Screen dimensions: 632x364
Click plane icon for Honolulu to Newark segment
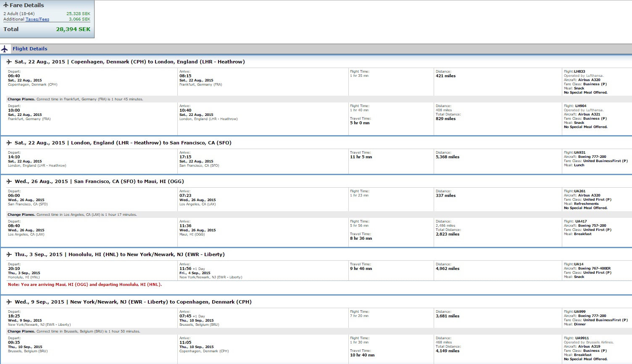[x=9, y=254]
